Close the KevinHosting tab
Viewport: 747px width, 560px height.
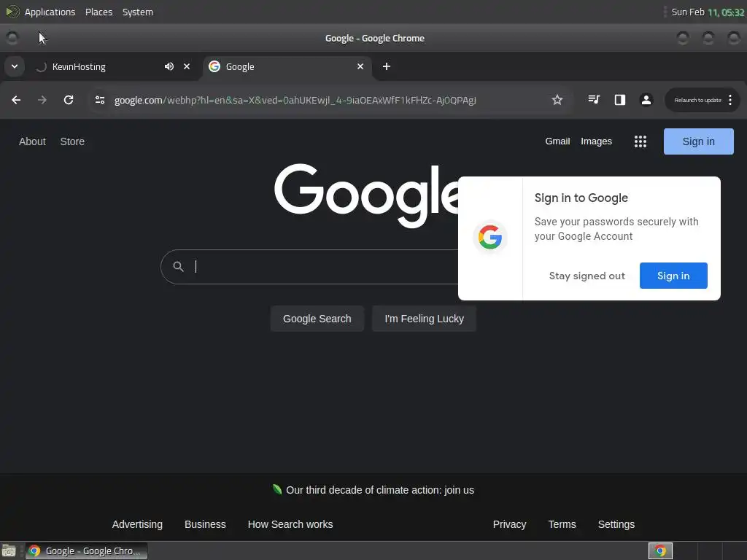point(187,66)
